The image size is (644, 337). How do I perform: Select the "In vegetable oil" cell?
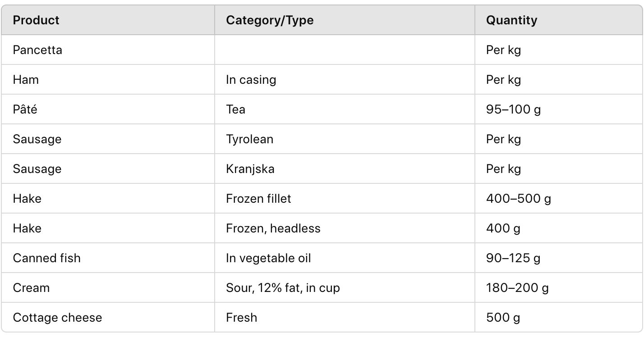point(268,258)
